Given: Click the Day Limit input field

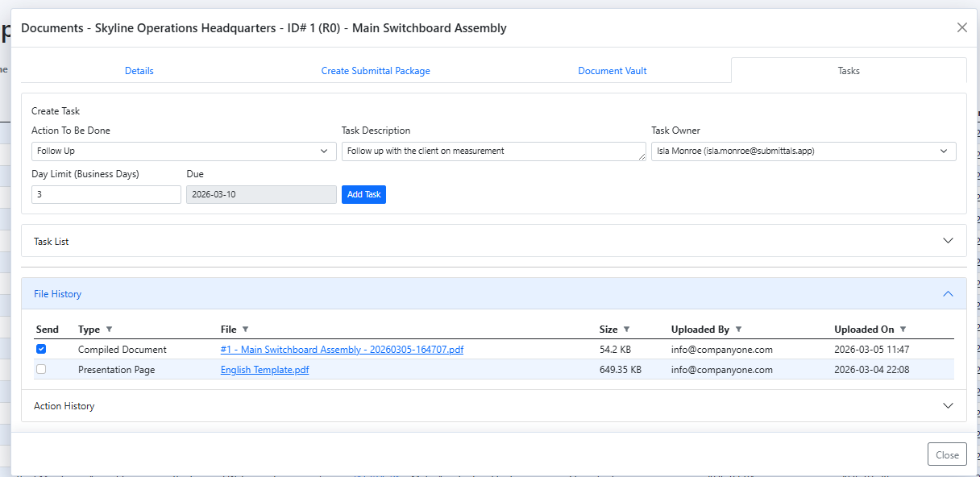Looking at the screenshot, I should click(x=106, y=195).
